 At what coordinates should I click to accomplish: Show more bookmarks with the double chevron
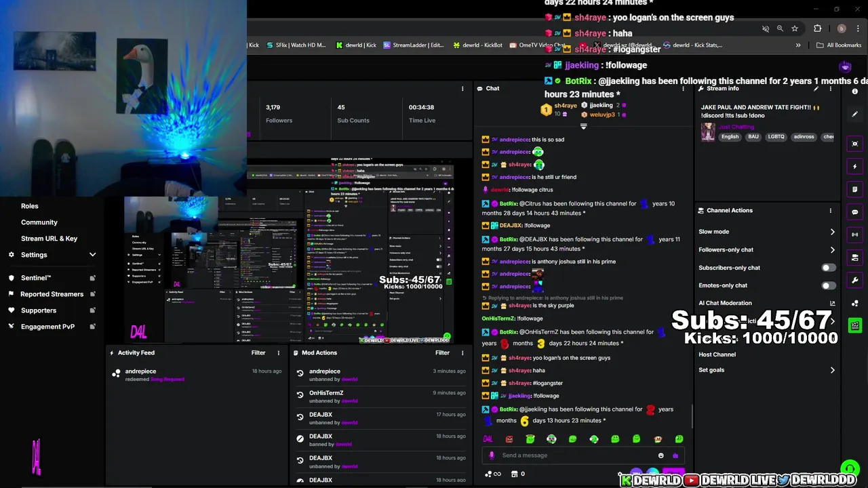pyautogui.click(x=798, y=45)
